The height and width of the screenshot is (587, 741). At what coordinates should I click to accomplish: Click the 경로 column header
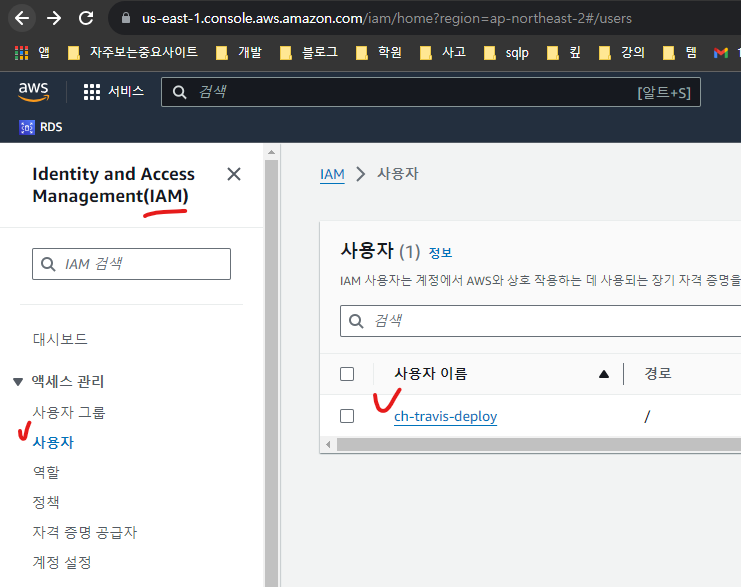click(658, 373)
